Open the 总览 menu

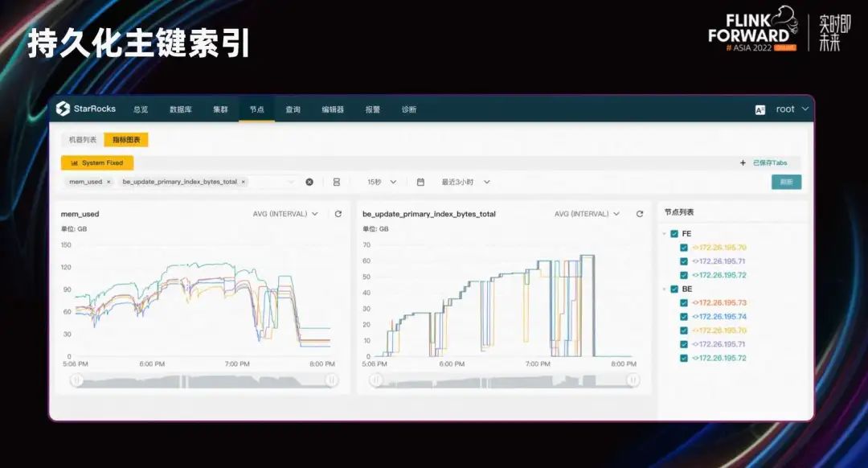(x=141, y=109)
